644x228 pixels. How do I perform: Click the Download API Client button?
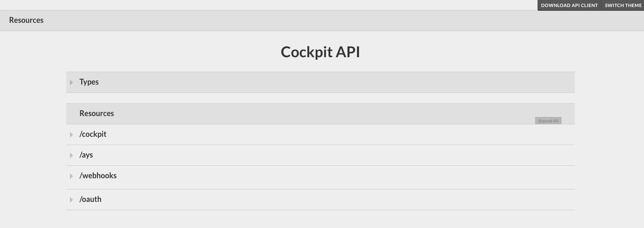pos(569,5)
